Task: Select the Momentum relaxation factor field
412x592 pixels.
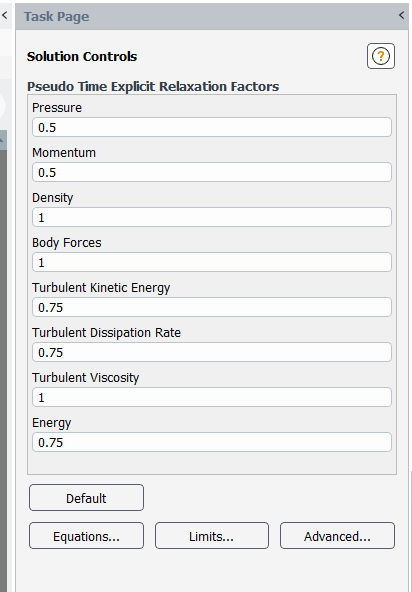Action: coord(212,172)
